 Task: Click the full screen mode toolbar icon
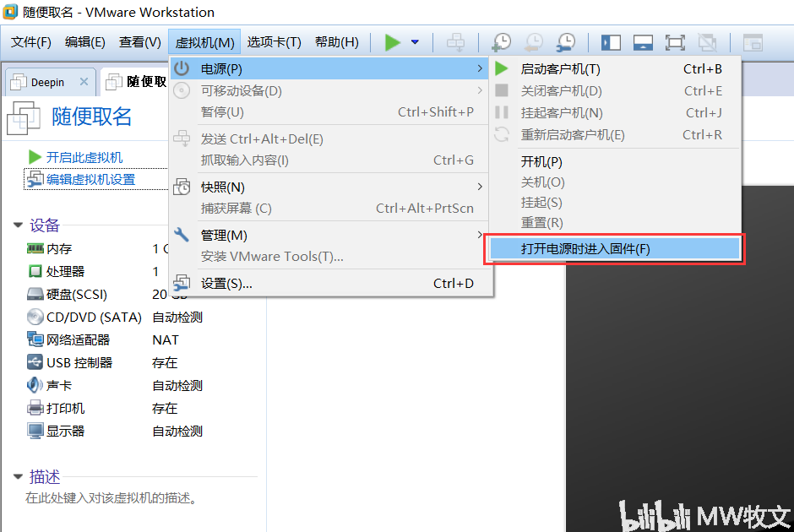[675, 42]
